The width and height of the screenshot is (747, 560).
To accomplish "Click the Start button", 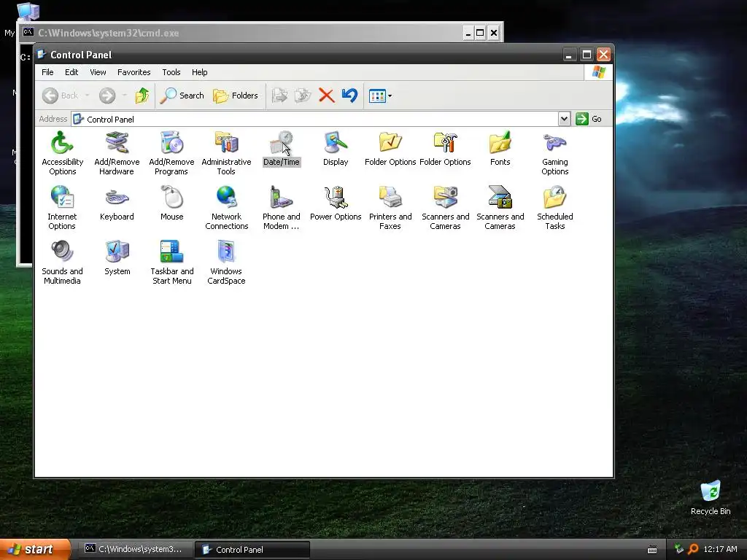I will pos(34,549).
